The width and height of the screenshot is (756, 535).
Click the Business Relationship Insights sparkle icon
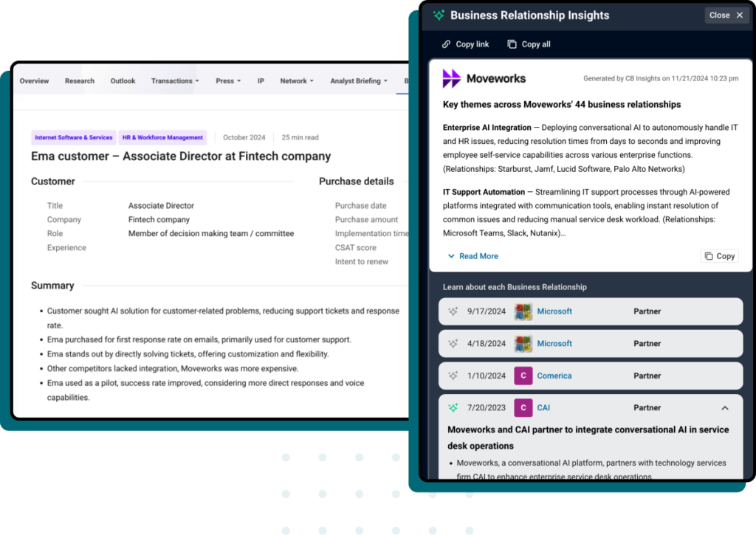[439, 15]
